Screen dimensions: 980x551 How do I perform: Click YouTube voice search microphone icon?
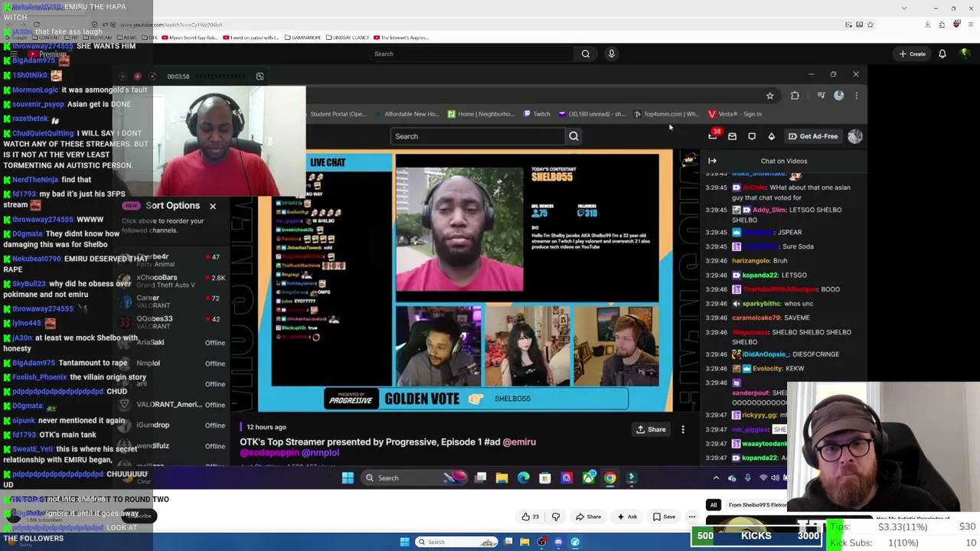tap(611, 54)
